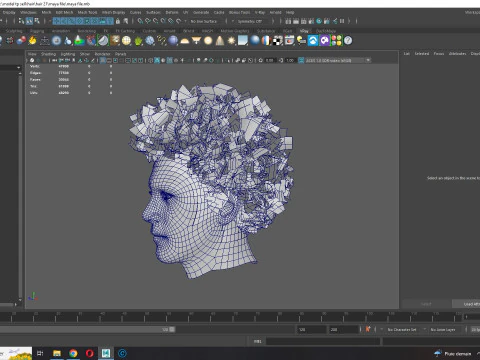Open the Attribute Editor Selected menu
The width and height of the screenshot is (480, 360).
pyautogui.click(x=422, y=54)
